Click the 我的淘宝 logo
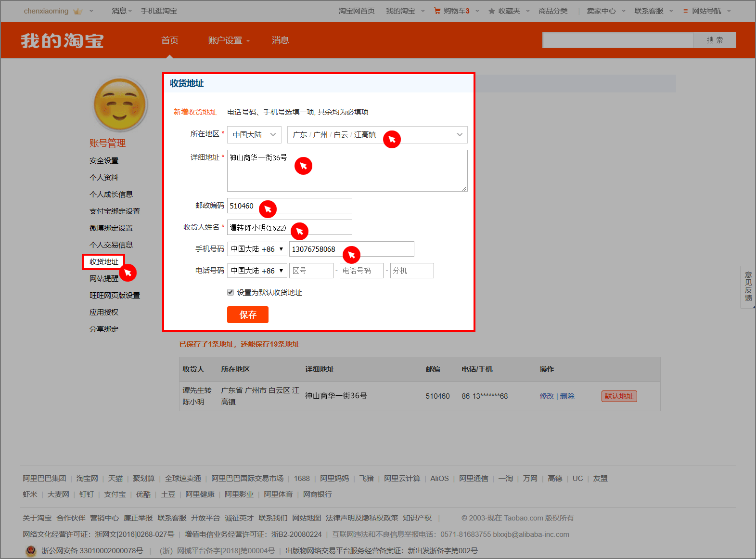The height and width of the screenshot is (559, 756). 62,40
